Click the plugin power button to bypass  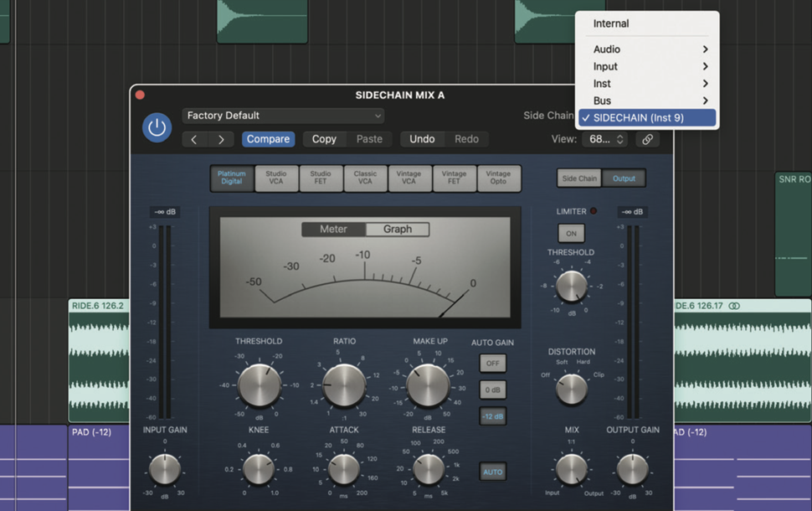coord(157,128)
